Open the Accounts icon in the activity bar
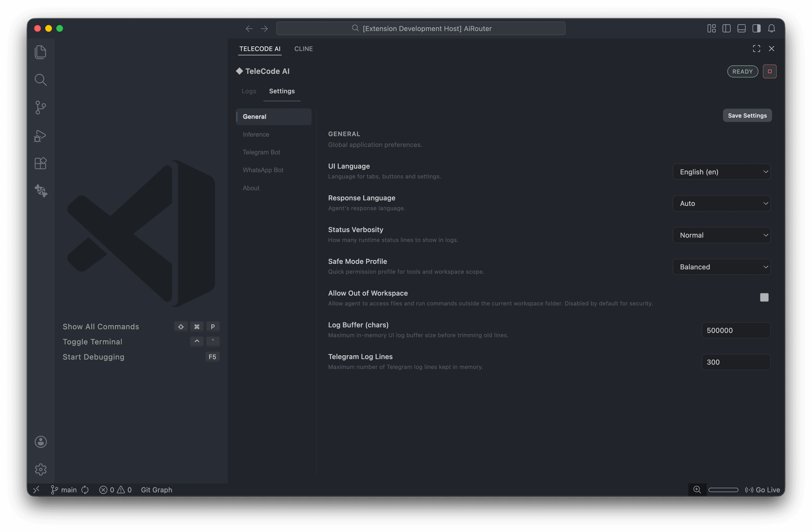812x532 pixels. pos(41,442)
